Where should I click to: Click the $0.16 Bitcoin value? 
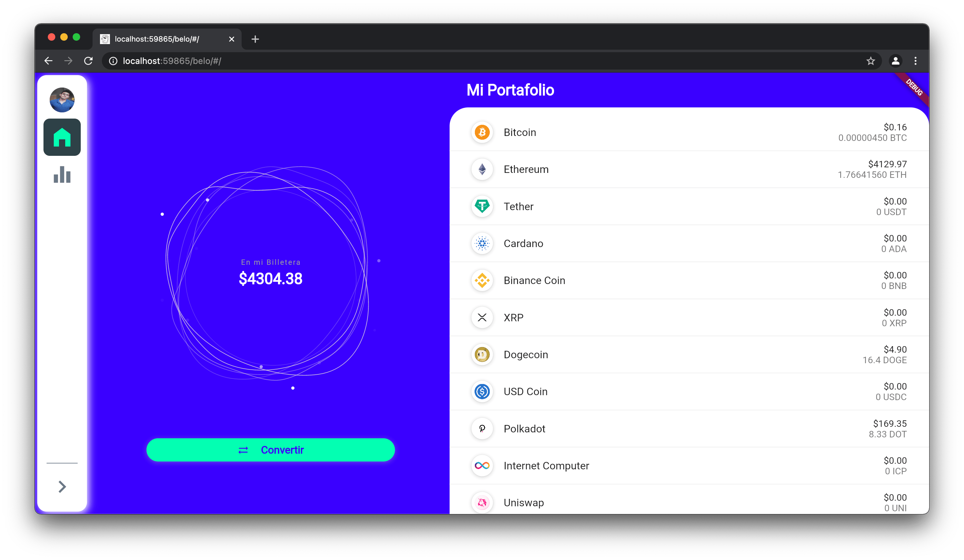point(895,127)
